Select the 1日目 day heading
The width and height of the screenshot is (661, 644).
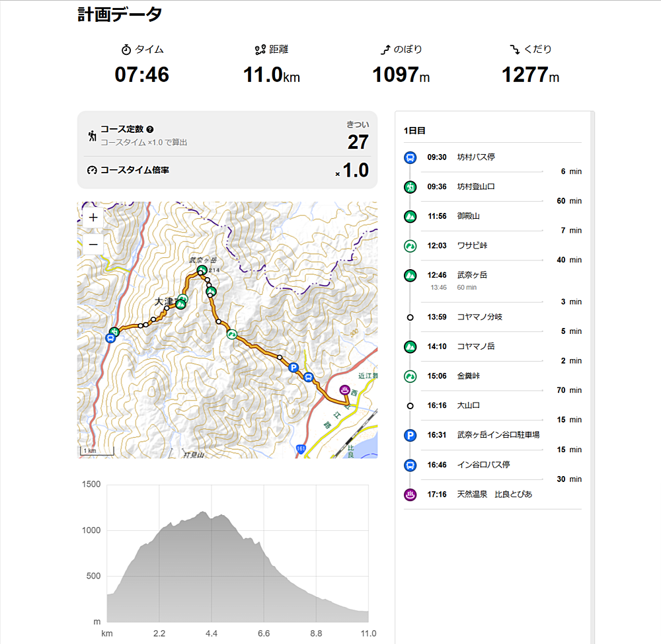coord(414,131)
